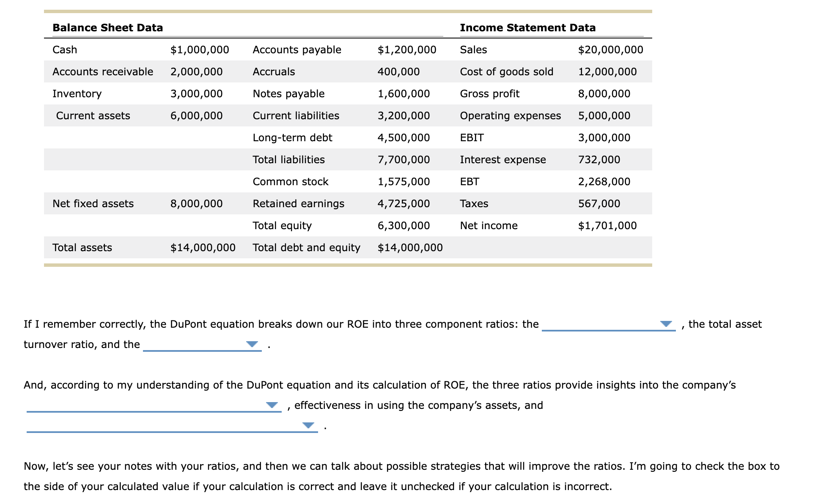Open the first DuPont ratio dropdown before "the total asset"
Image resolution: width=829 pixels, height=504 pixels.
tap(608, 324)
